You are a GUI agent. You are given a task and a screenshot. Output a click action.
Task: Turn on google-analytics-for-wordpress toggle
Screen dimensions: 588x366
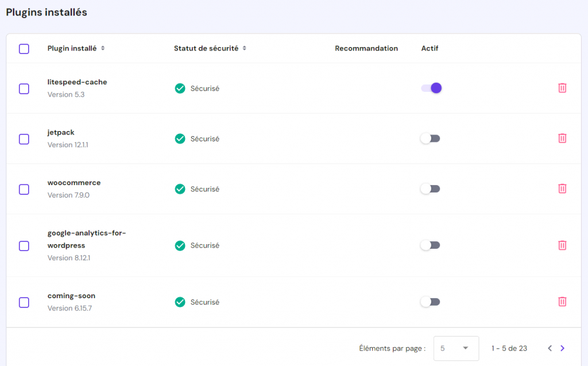coord(430,245)
